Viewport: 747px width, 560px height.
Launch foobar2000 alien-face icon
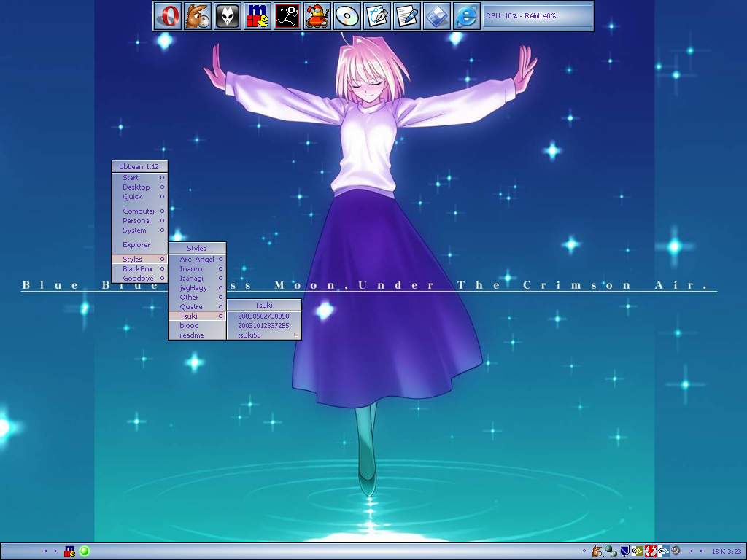point(228,16)
